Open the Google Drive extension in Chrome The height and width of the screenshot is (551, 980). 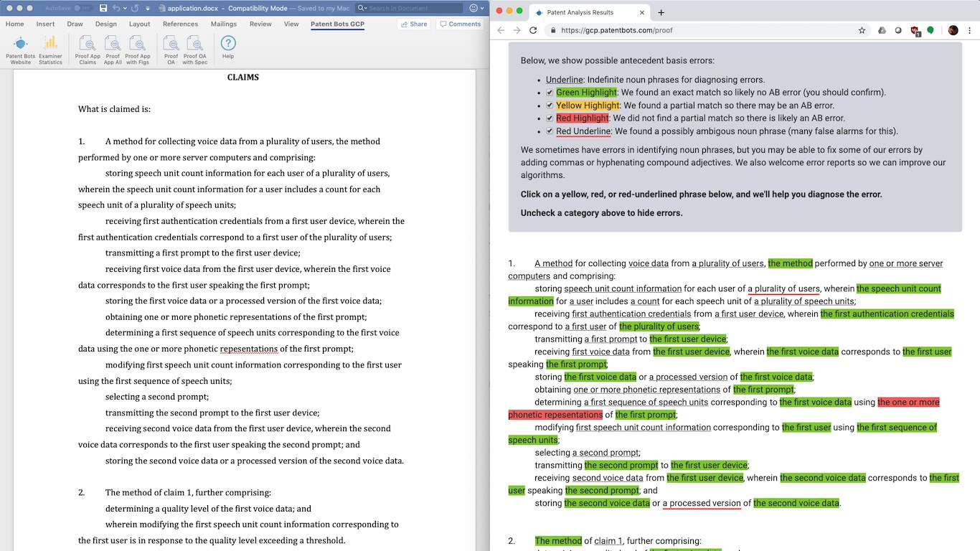(x=882, y=30)
